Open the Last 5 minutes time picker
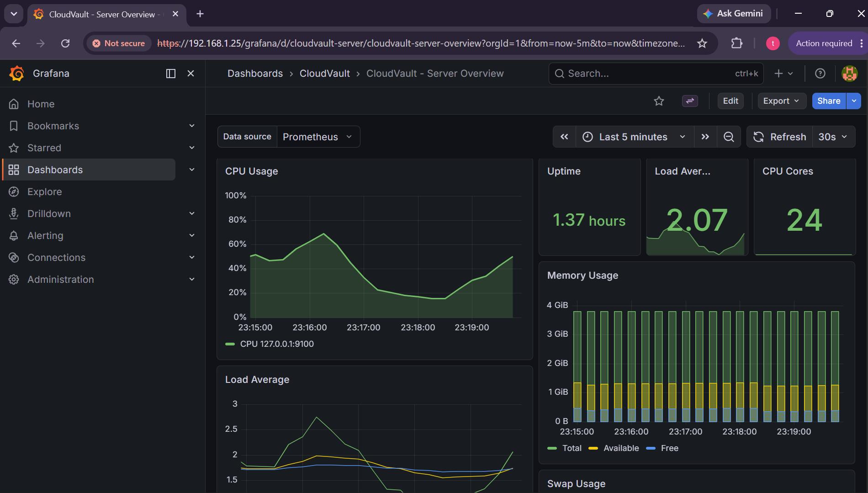This screenshot has width=868, height=493. click(635, 137)
